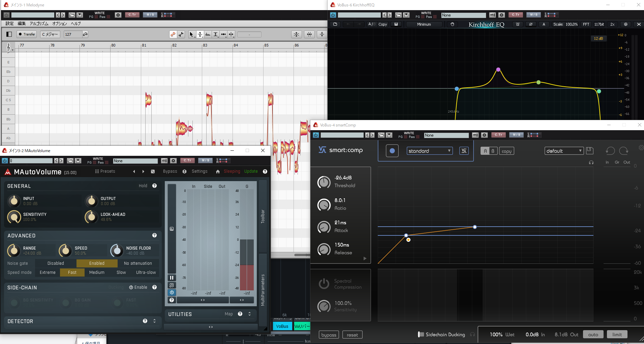Click Kirchhoff EQ phase invert icon
This screenshot has height=344, width=644.
click(x=531, y=24)
